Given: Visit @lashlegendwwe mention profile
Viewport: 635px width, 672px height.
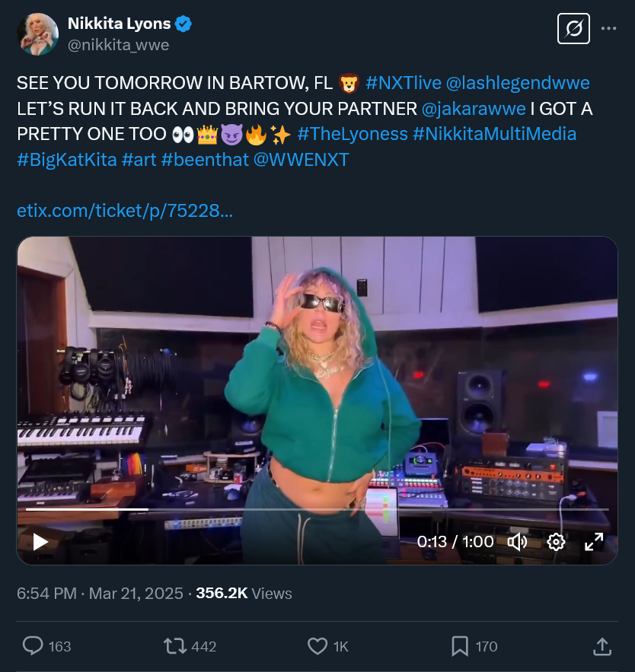Looking at the screenshot, I should click(x=519, y=83).
